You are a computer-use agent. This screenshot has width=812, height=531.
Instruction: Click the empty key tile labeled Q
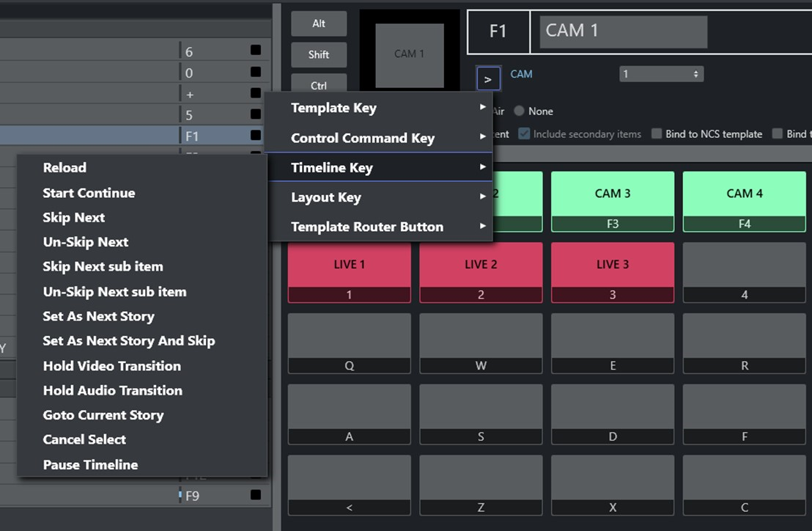coord(349,336)
